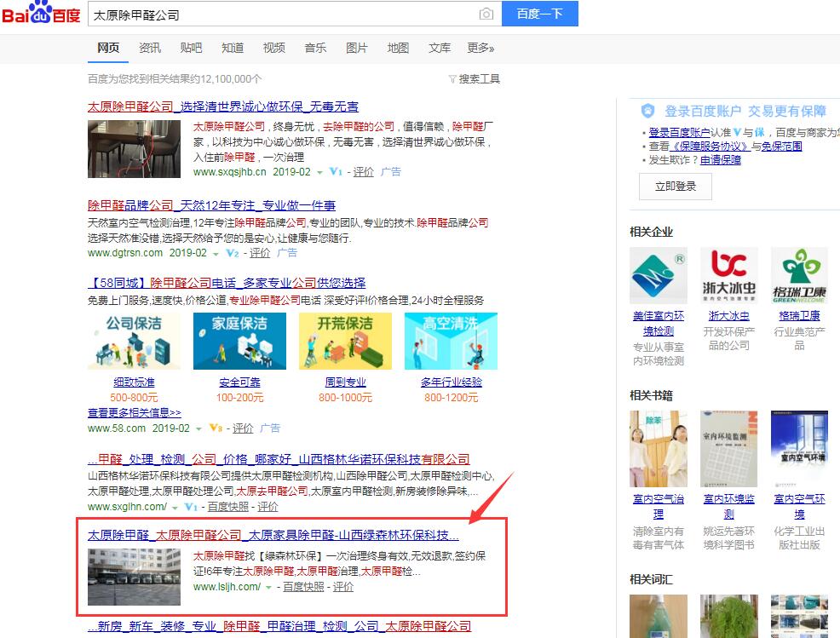This screenshot has height=638, width=840.
Task: Open the 搜索工具 filter options
Action: tap(475, 79)
